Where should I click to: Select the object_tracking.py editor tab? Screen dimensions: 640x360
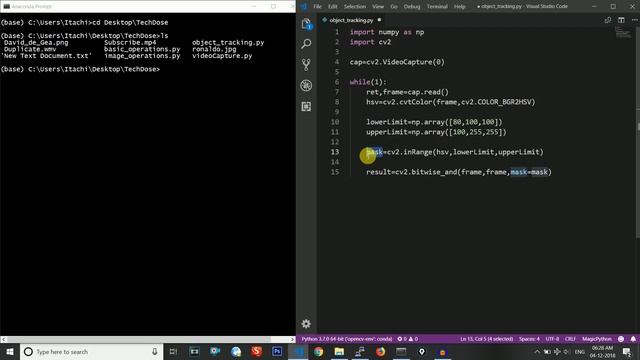point(351,20)
